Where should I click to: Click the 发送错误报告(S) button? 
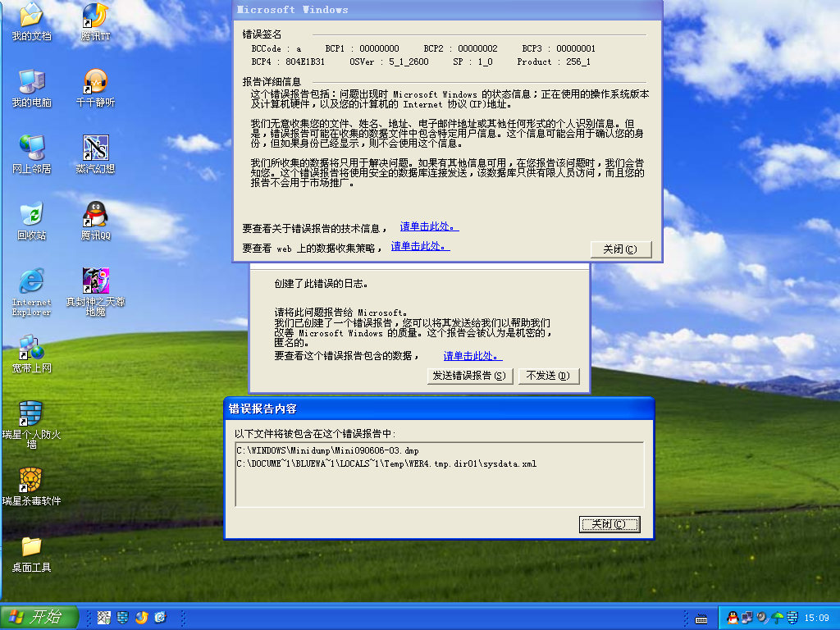click(x=470, y=376)
